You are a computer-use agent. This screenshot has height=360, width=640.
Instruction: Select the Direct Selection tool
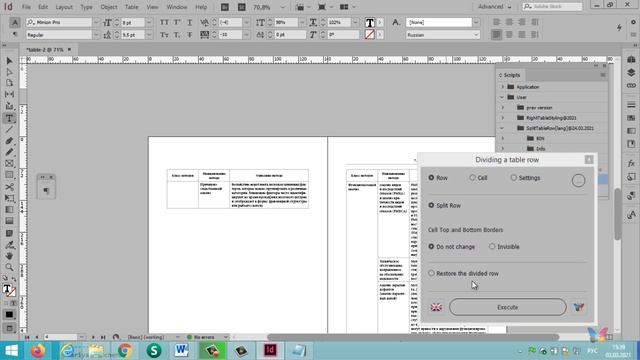pos(9,72)
